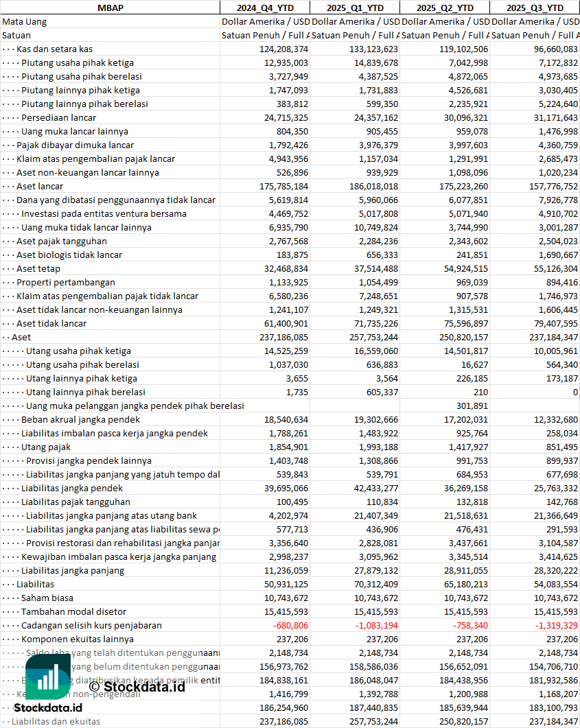Click Klaim atas pengembalian pajak tidak lancar label
The height and width of the screenshot is (728, 580).
tap(107, 296)
